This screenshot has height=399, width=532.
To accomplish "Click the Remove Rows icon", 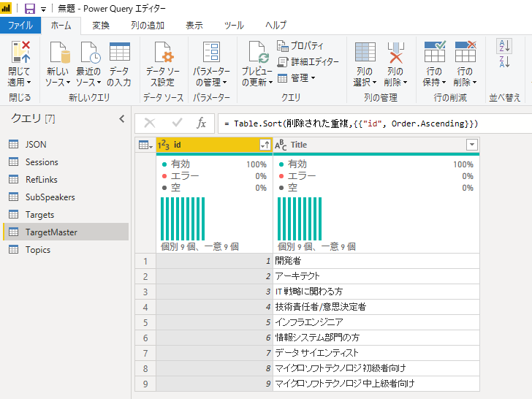I will point(465,52).
